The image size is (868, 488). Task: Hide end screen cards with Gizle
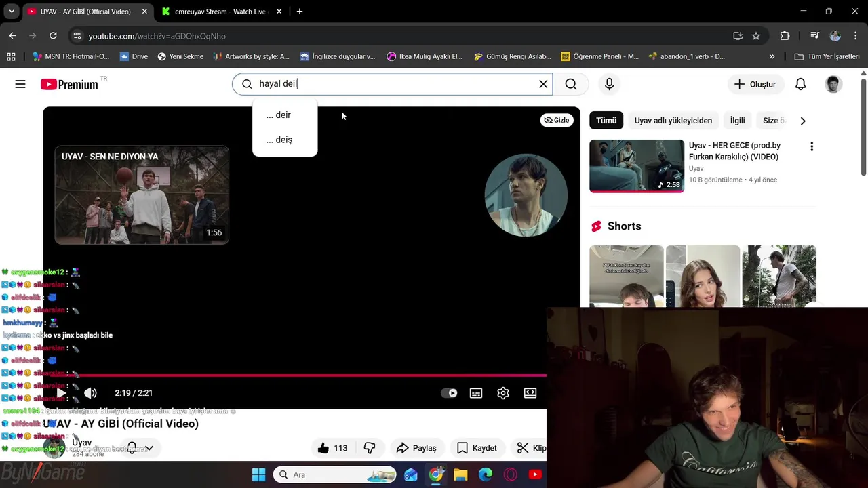click(556, 120)
